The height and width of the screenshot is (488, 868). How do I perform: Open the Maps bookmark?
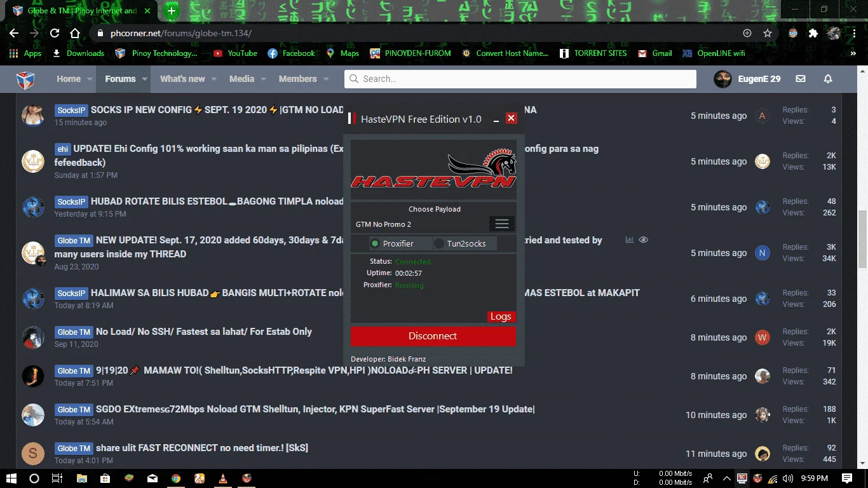[x=342, y=53]
